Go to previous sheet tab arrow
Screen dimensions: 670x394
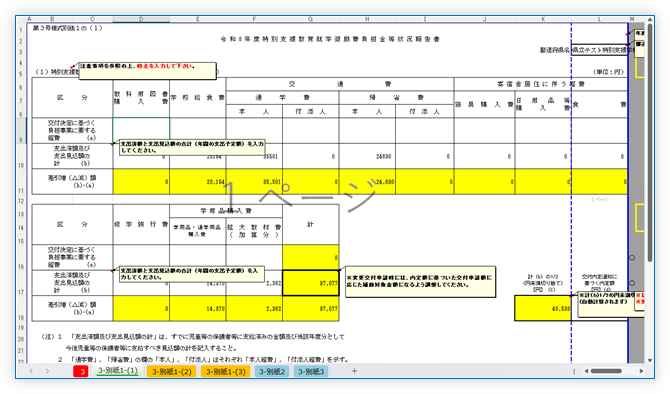(31, 371)
